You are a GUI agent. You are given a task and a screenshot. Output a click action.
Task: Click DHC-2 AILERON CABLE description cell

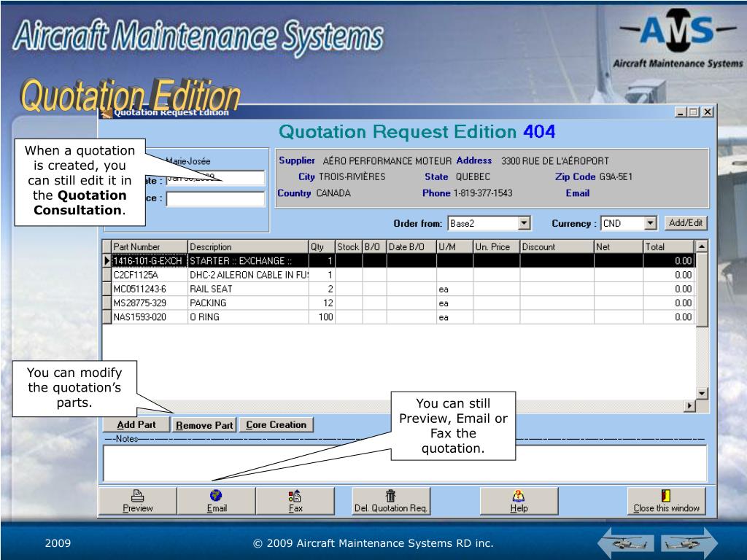pos(248,275)
